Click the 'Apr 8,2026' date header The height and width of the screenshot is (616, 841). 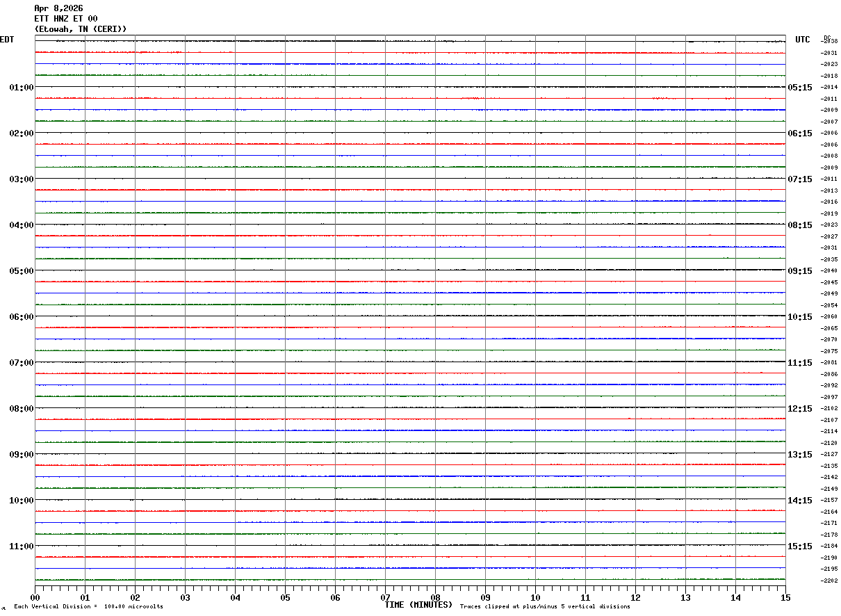[58, 8]
